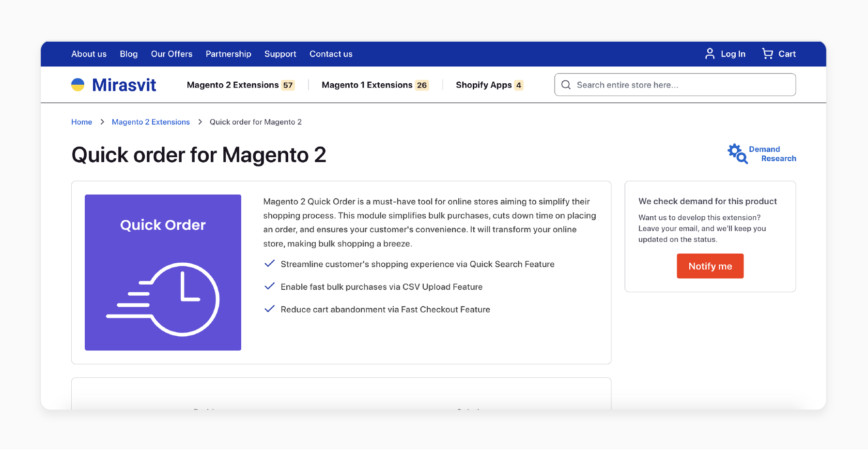Click checkmark beside CSV Upload Feature
Viewport: 868px width, 450px height.
(x=269, y=286)
